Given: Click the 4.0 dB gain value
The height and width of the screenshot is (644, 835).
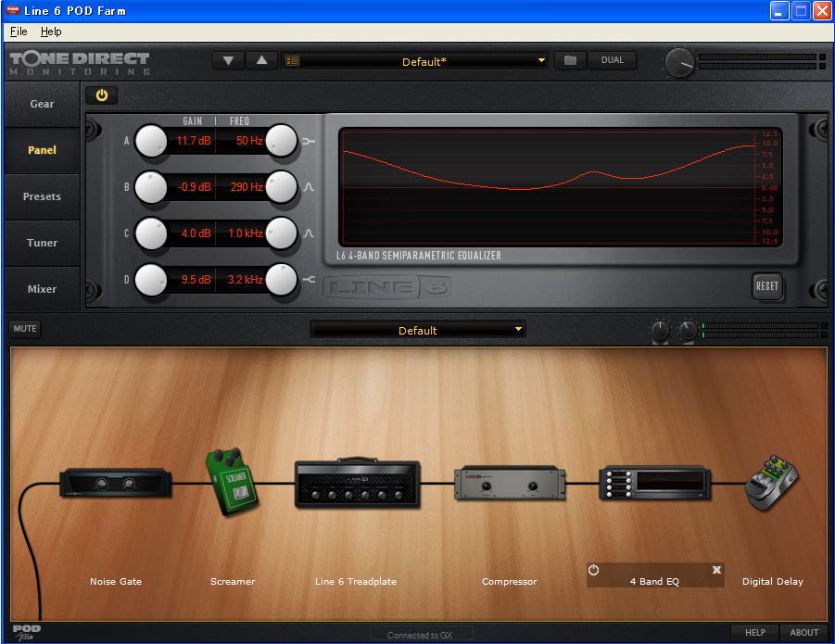Looking at the screenshot, I should point(196,234).
